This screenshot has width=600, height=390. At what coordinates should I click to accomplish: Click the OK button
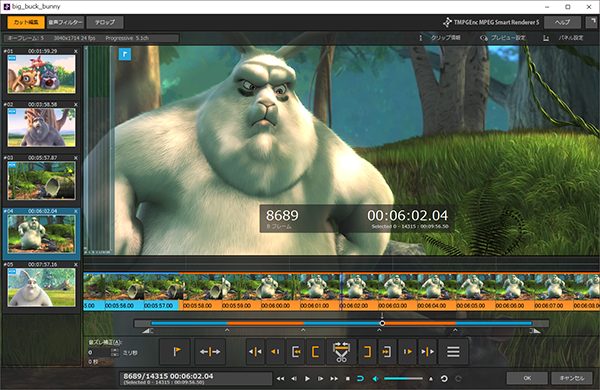point(527,378)
